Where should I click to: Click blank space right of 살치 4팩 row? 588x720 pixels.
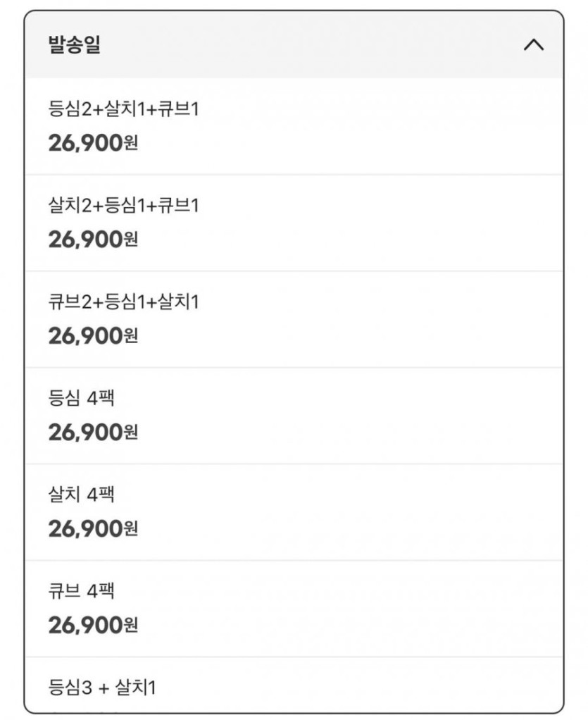click(x=387, y=512)
